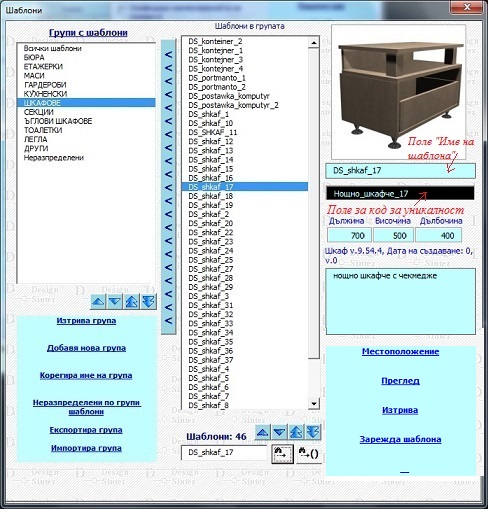Viewport: 488px width, 509px height.
Task: Open the Изтрива група link
Action: pyautogui.click(x=86, y=321)
